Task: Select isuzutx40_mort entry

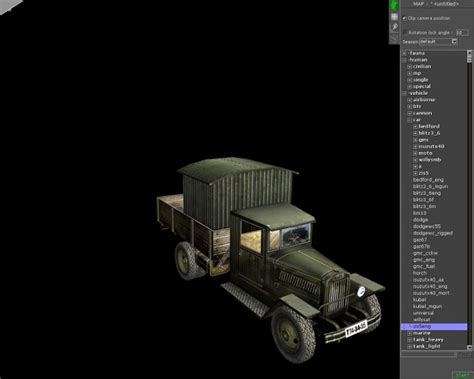Action: pyautogui.click(x=431, y=293)
